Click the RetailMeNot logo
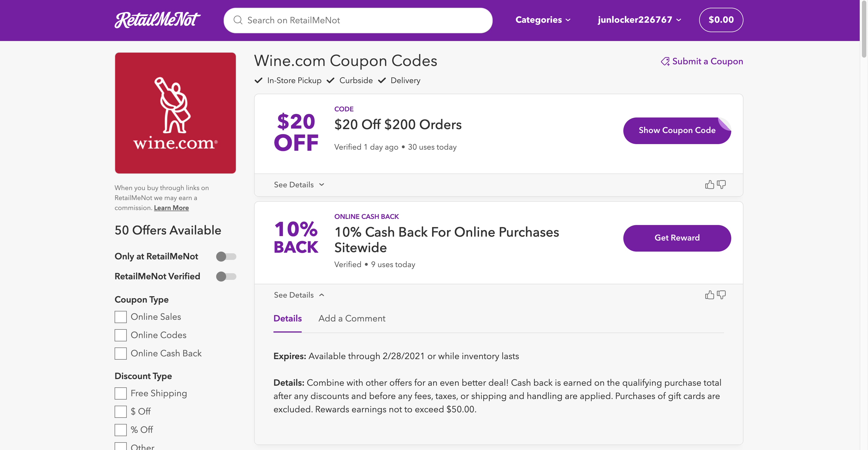 pos(157,20)
